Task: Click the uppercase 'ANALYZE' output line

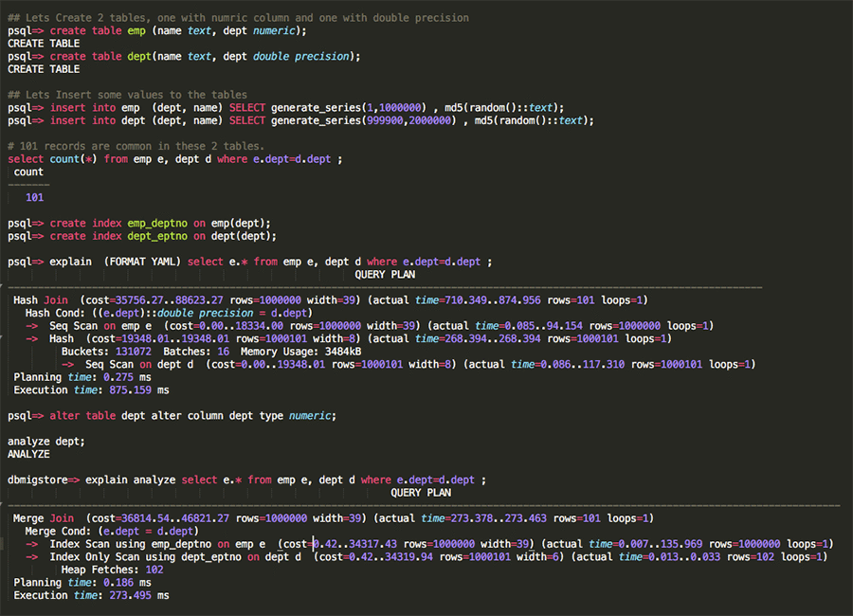Action: 28,454
